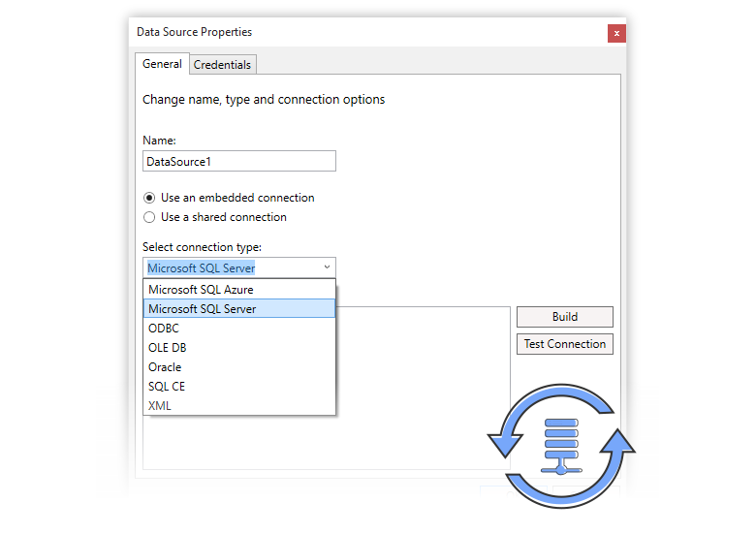Switch to the Credentials tab
Screen dimensions: 756x534
[222, 65]
